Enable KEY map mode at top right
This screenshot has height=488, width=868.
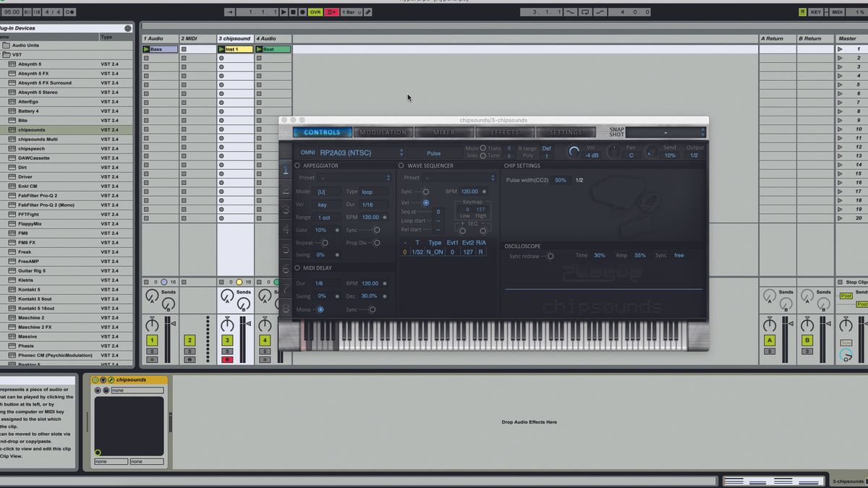[816, 12]
